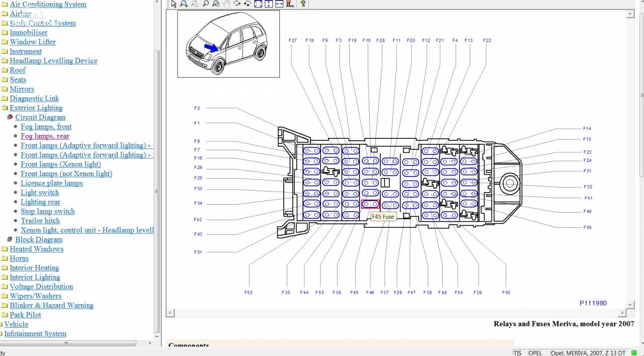Open the Trailer hitch diagram
The height and width of the screenshot is (356, 644).
point(40,221)
